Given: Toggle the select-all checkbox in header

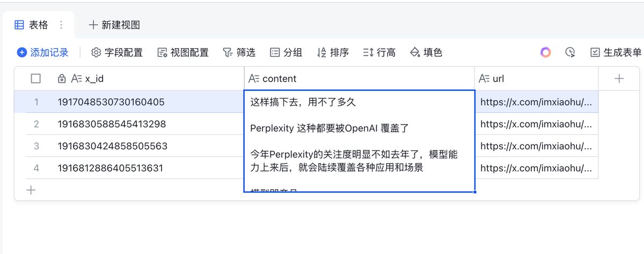Looking at the screenshot, I should [36, 79].
